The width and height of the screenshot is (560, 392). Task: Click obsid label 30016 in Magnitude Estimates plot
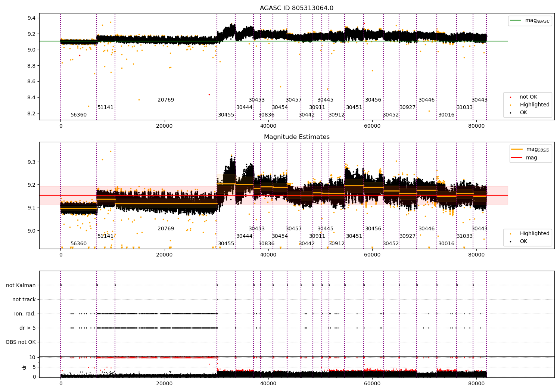coord(446,244)
